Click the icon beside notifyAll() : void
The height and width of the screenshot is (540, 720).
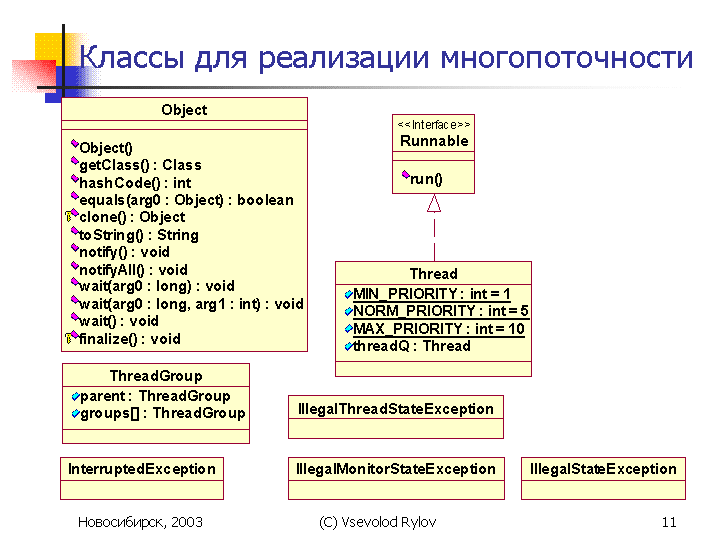[75, 266]
